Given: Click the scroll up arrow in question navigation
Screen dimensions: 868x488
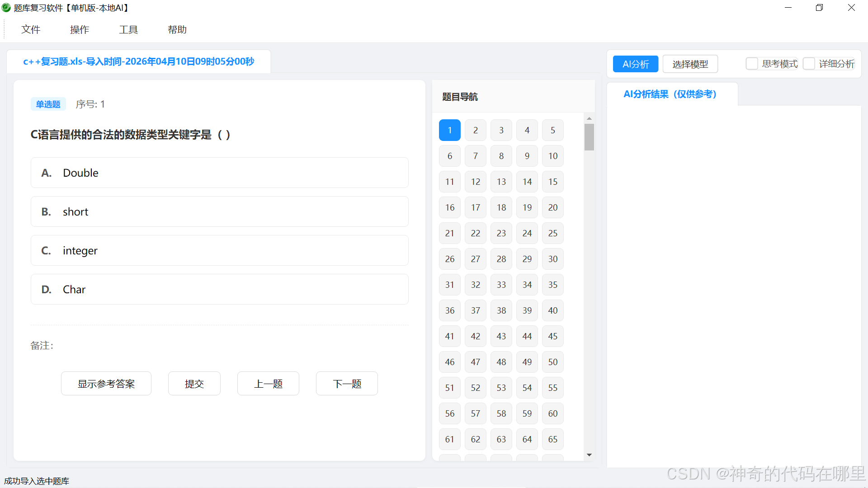Looking at the screenshot, I should coord(589,118).
